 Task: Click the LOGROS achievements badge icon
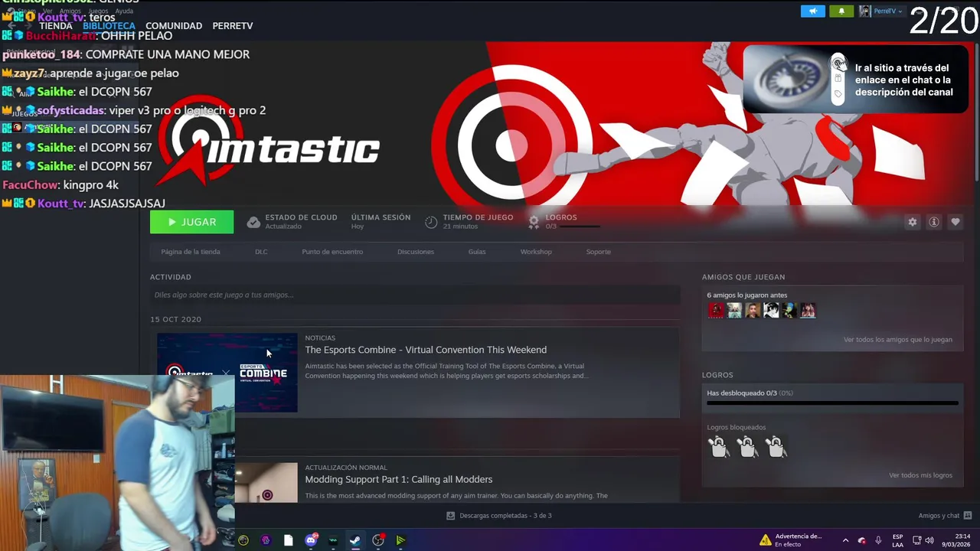[534, 221]
